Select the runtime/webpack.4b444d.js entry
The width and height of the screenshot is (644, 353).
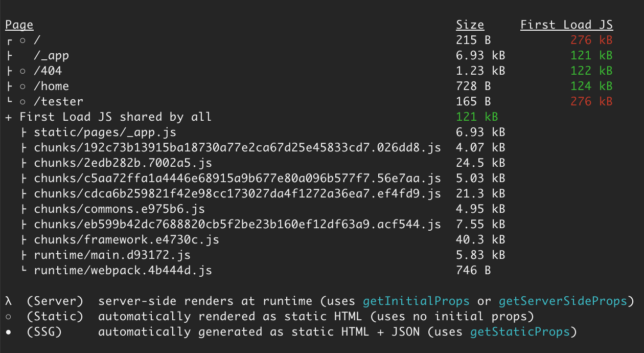[123, 271]
